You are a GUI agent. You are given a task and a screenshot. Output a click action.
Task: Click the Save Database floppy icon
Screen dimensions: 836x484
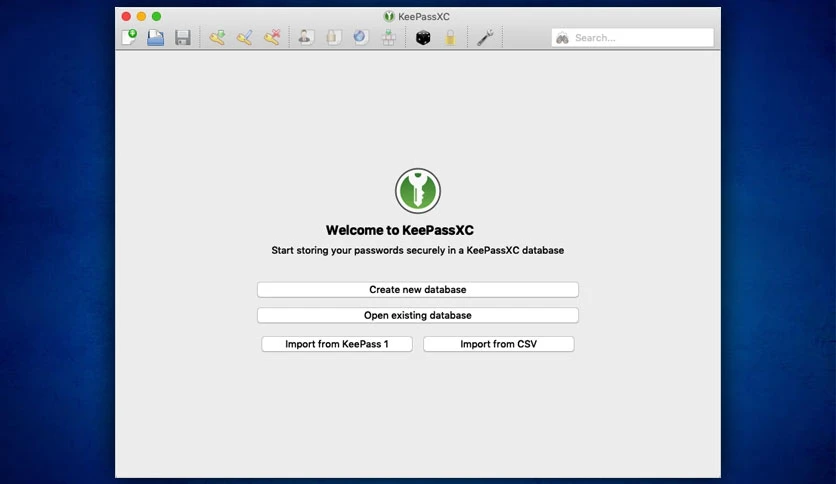(x=183, y=38)
